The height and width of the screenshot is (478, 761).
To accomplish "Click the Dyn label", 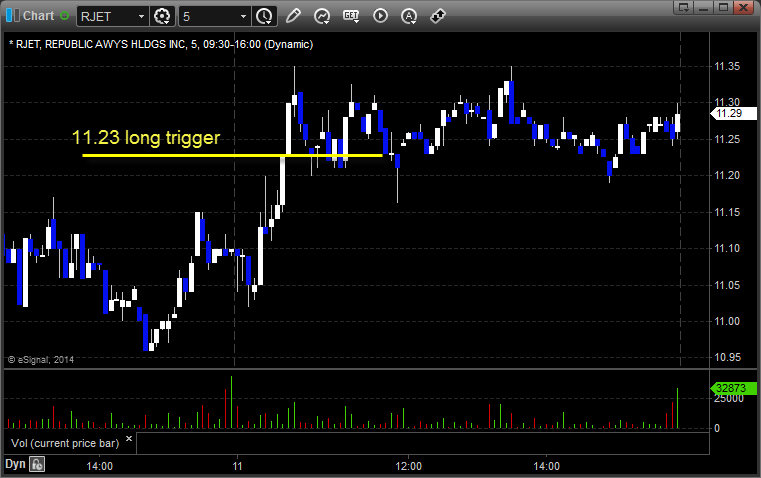I will click(15, 464).
